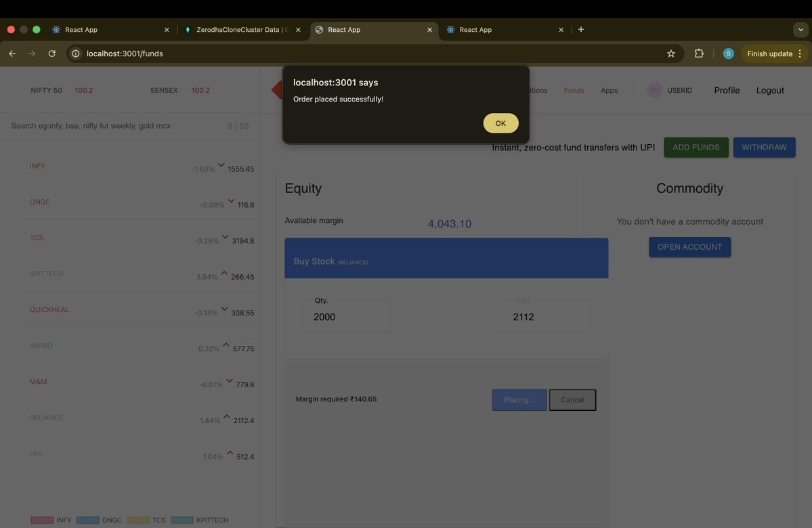Reload the current page

point(51,53)
